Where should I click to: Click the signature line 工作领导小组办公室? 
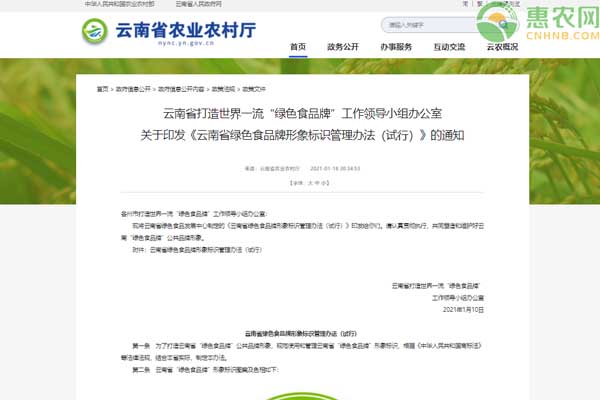click(x=458, y=298)
